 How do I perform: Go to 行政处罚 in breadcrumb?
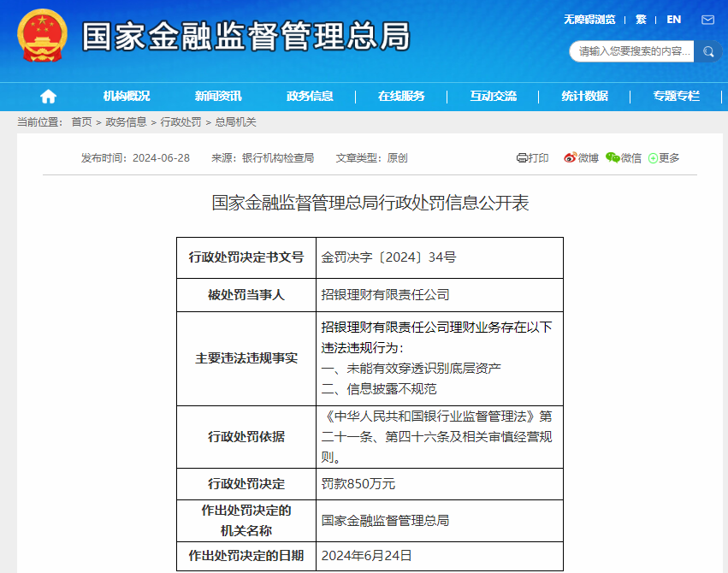pos(181,122)
